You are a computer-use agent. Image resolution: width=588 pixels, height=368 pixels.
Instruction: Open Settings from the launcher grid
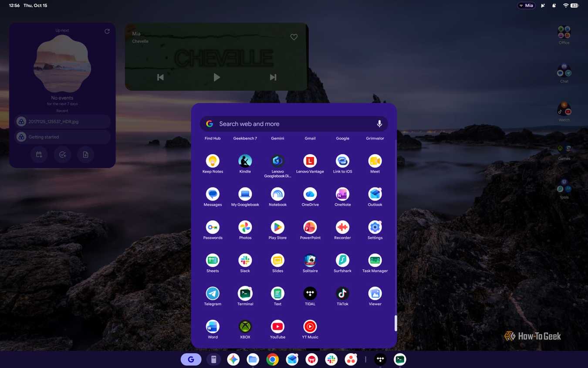click(375, 227)
